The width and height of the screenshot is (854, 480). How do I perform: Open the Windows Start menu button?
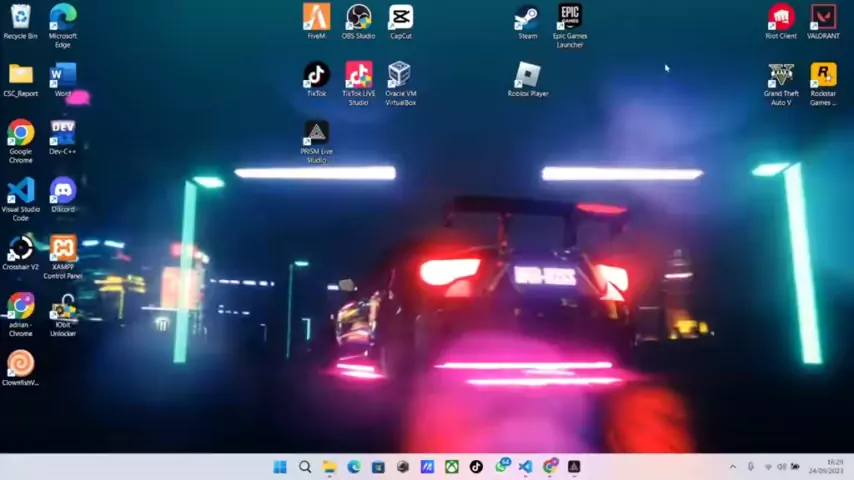[280, 467]
